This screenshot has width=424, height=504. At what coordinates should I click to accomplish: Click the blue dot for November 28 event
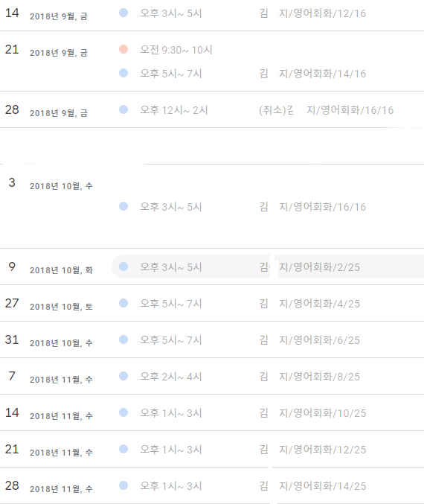point(123,485)
